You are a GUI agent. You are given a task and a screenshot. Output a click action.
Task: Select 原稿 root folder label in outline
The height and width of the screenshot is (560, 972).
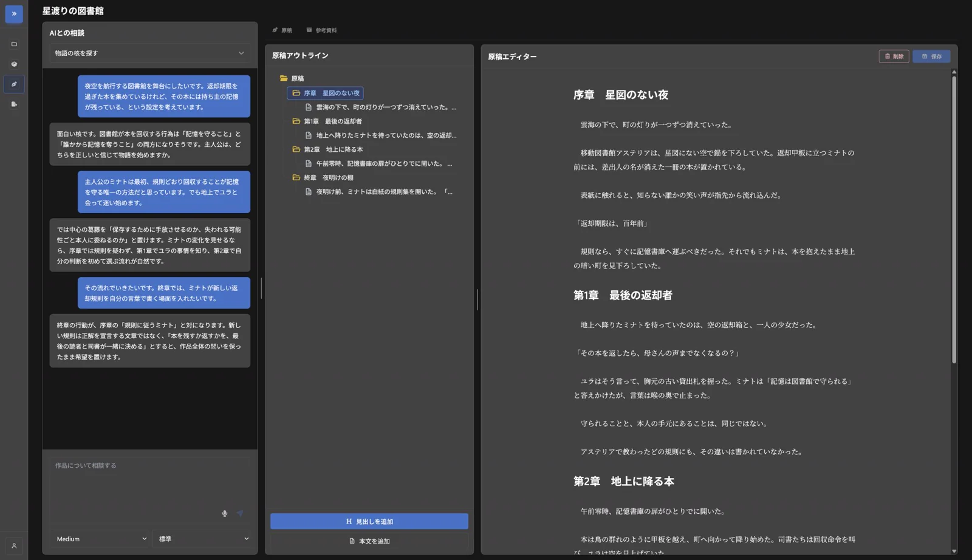click(x=298, y=78)
